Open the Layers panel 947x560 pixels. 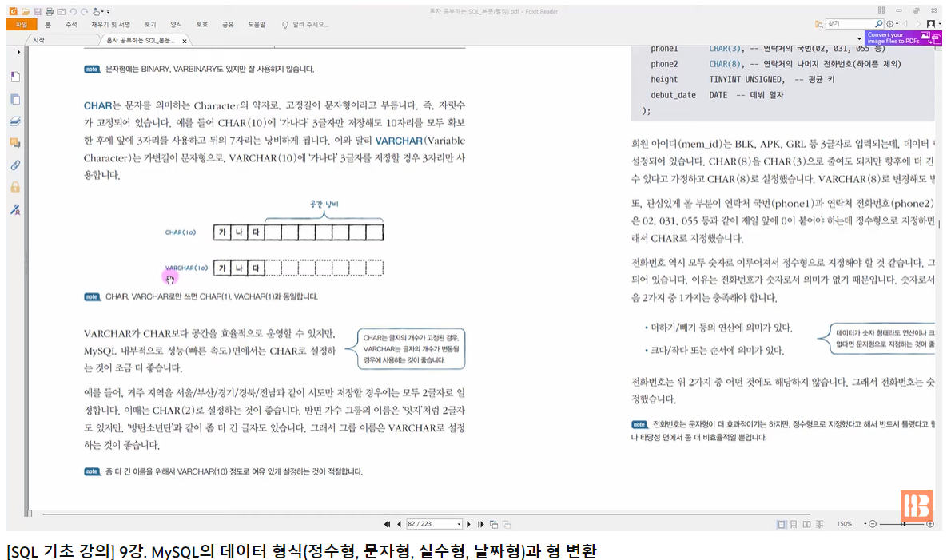click(16, 121)
